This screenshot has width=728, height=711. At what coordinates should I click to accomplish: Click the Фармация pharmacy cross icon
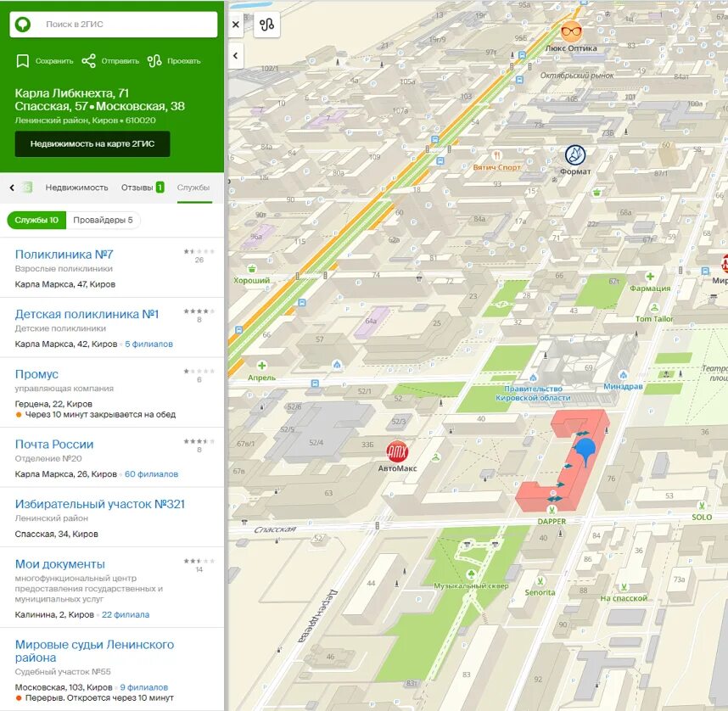[650, 277]
